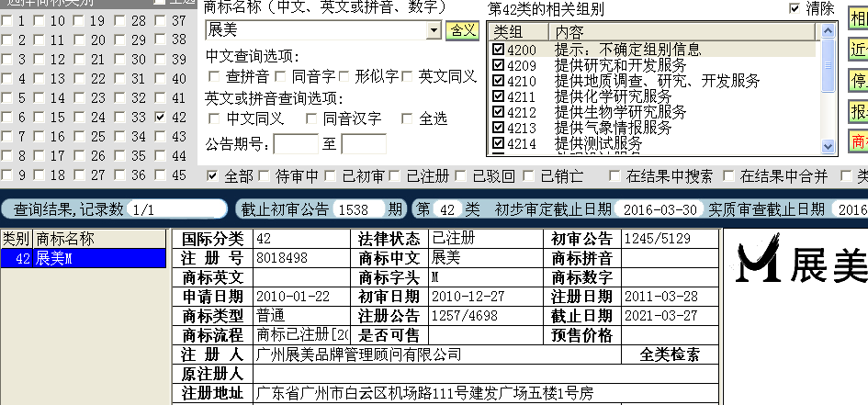Image resolution: width=868 pixels, height=405 pixels.
Task: Toggle group 4213 checkbox
Action: 498,129
